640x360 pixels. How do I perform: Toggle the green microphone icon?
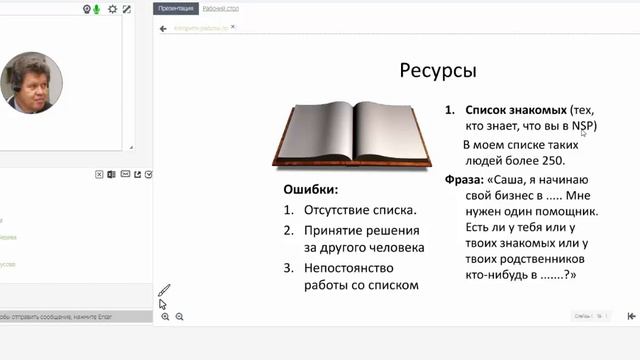coord(97,9)
